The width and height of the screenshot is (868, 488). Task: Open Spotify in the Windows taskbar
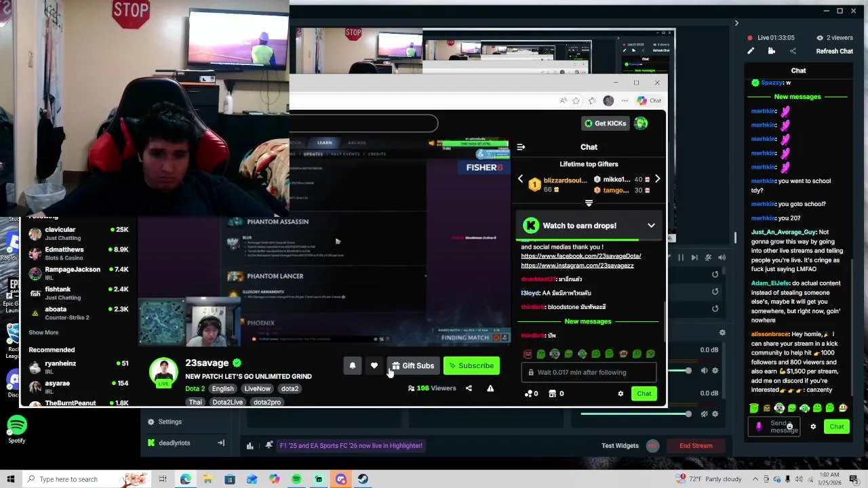tap(296, 479)
